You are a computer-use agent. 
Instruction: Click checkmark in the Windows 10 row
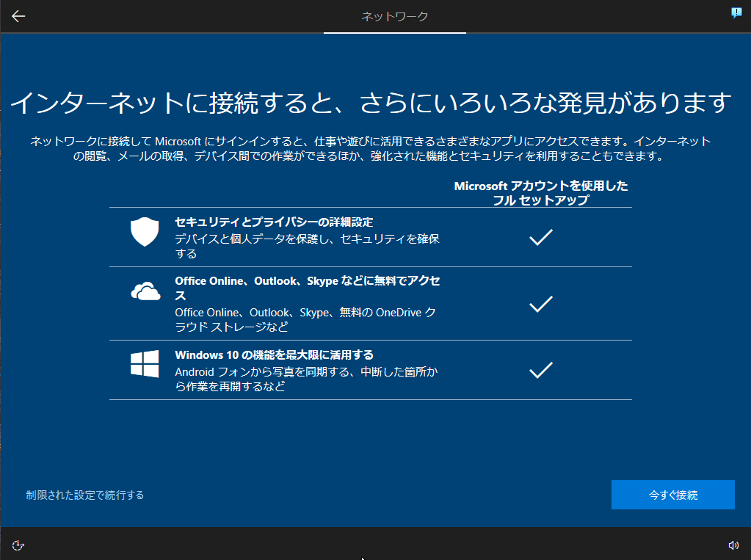point(540,370)
